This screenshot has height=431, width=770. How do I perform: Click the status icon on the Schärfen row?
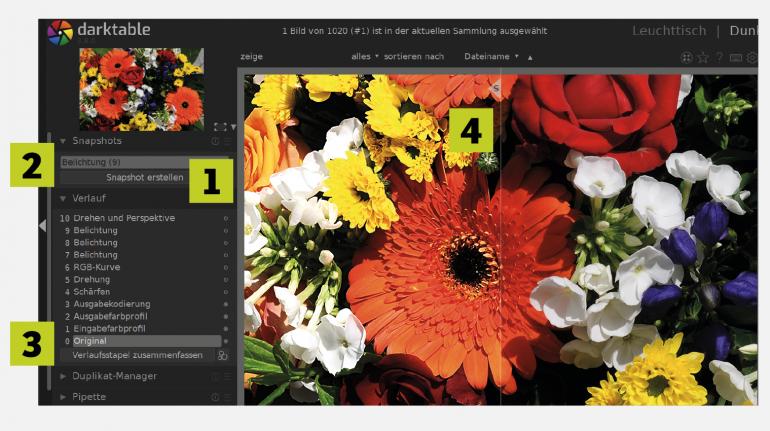click(226, 292)
